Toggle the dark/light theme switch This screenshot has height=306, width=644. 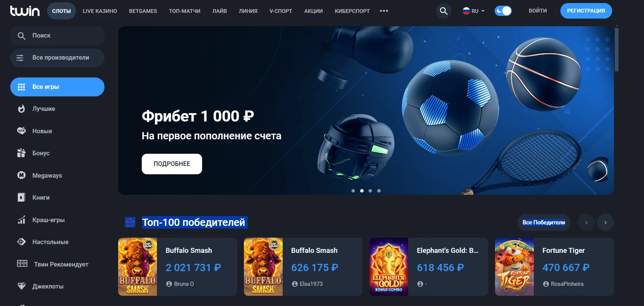503,11
